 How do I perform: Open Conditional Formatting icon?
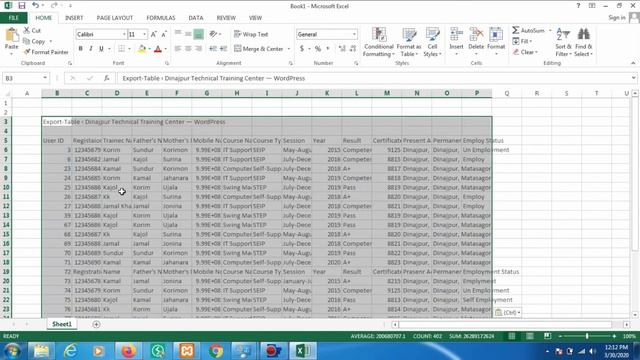pos(379,35)
